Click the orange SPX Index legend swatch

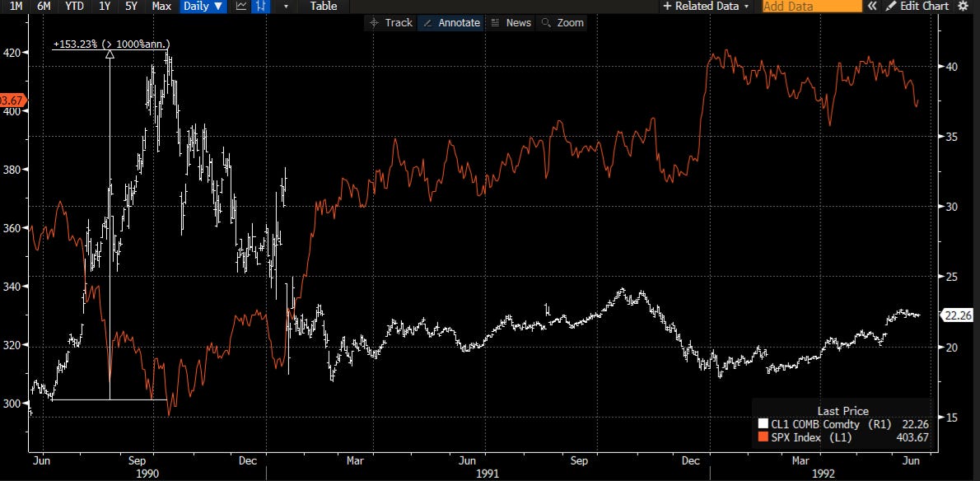(763, 437)
